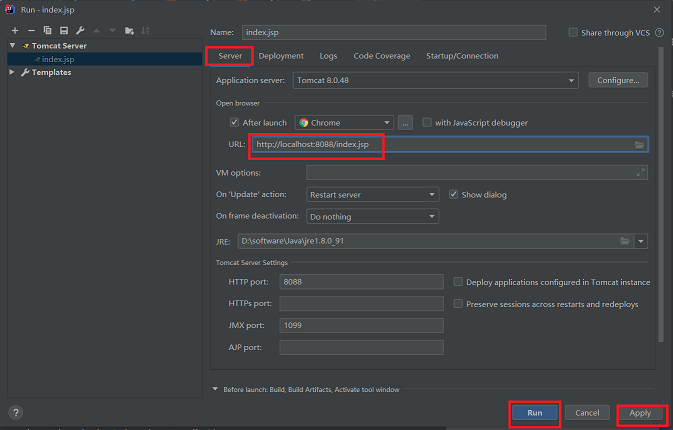Expand the Before launch section
673x430 pixels.
(x=214, y=389)
